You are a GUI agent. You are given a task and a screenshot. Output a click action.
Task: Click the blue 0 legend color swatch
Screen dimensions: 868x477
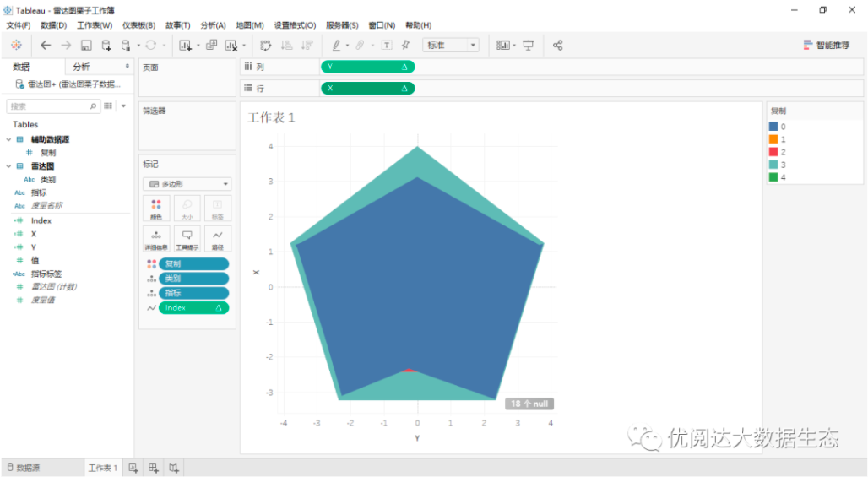pyautogui.click(x=773, y=127)
